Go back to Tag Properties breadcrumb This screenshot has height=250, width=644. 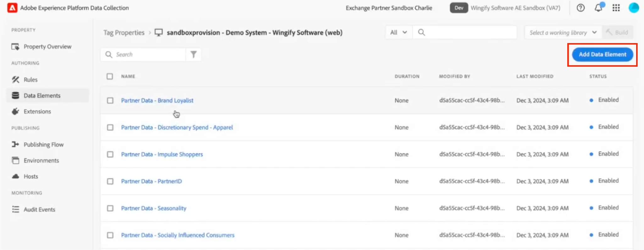[124, 33]
